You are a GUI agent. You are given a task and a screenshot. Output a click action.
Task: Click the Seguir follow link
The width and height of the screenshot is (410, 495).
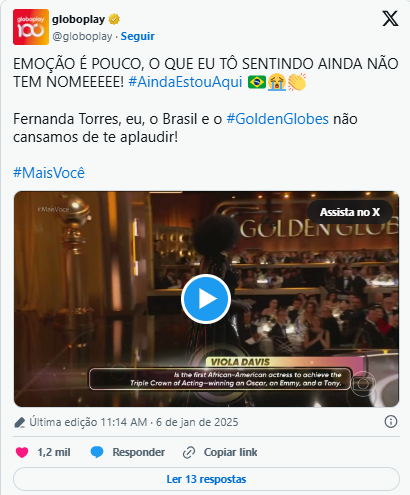coord(137,36)
